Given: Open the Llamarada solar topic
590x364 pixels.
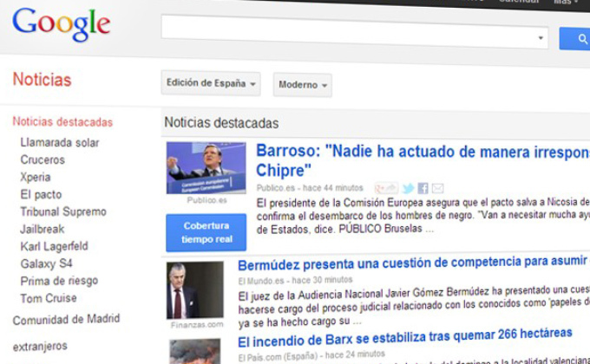Looking at the screenshot, I should pos(60,142).
